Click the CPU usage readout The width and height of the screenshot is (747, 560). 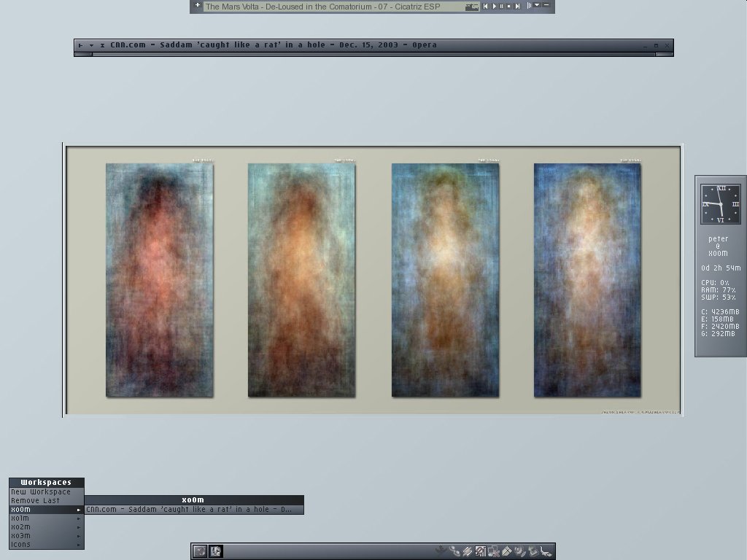715,282
